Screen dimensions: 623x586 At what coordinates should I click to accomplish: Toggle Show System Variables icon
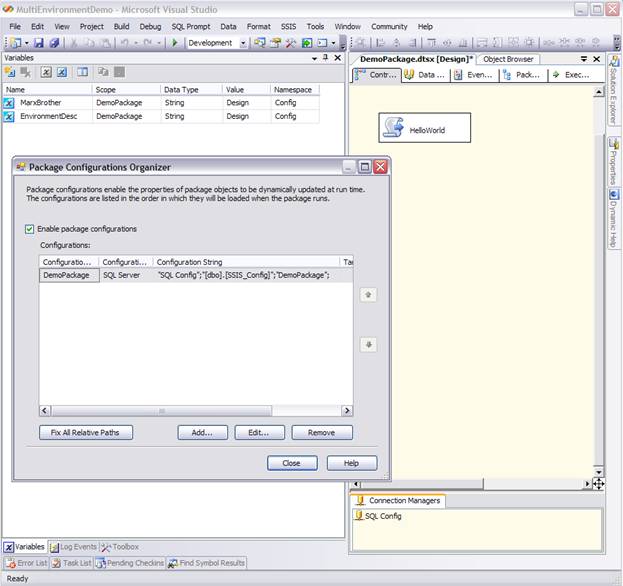(46, 72)
